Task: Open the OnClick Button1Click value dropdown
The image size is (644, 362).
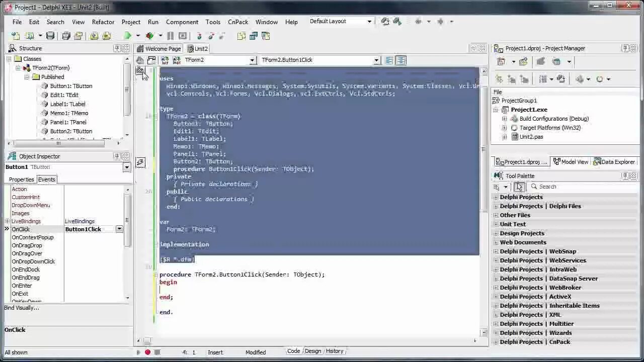Action: pos(119,229)
